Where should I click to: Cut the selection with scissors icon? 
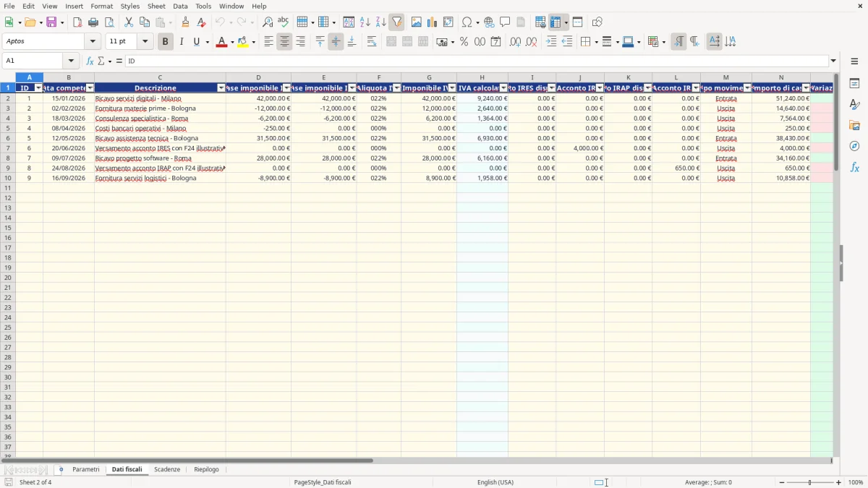click(129, 22)
